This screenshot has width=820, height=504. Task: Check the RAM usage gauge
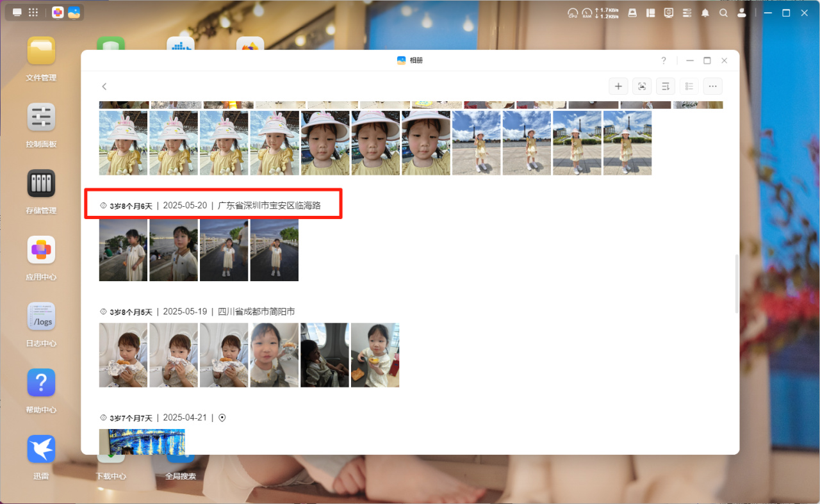[x=587, y=13]
